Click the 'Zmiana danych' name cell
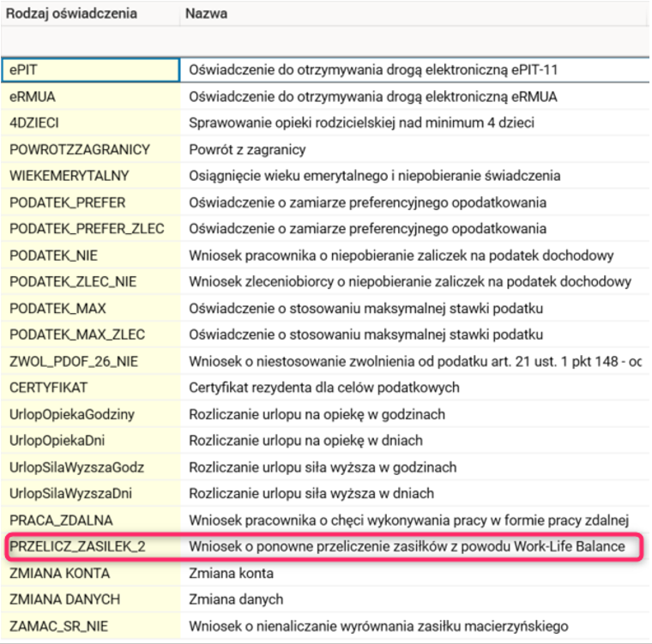652x644 pixels. [x=415, y=599]
